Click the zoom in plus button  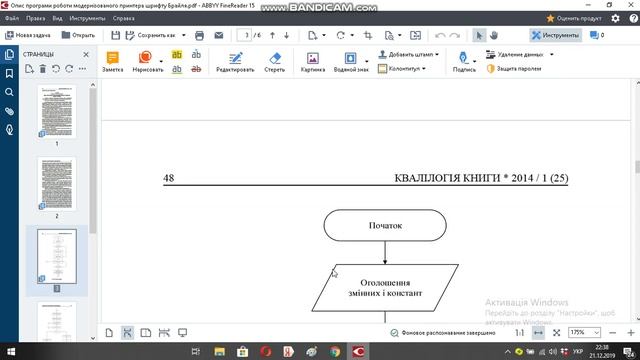pyautogui.click(x=630, y=333)
